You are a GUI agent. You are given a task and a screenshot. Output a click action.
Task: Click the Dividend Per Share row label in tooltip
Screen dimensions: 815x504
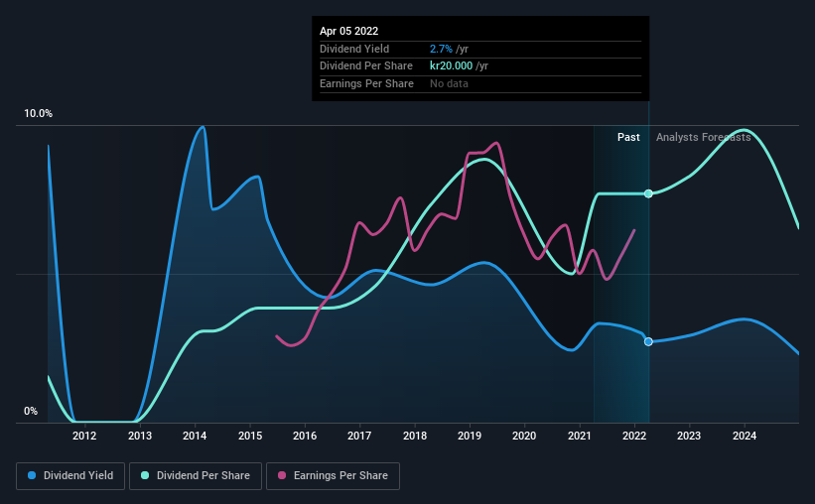click(x=366, y=66)
